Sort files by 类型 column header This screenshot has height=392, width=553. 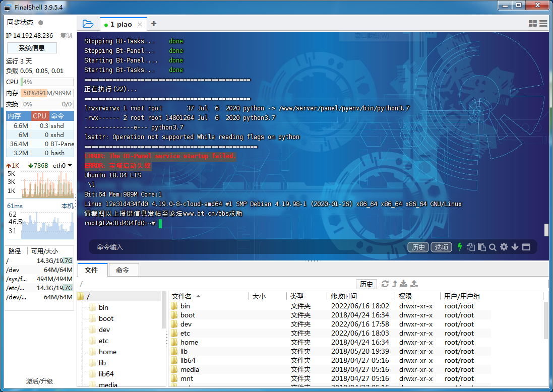tap(307, 296)
